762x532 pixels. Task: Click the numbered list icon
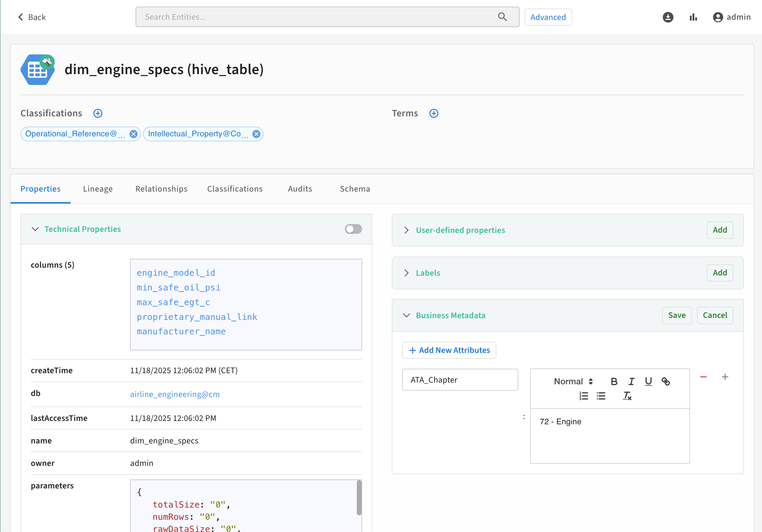point(583,396)
